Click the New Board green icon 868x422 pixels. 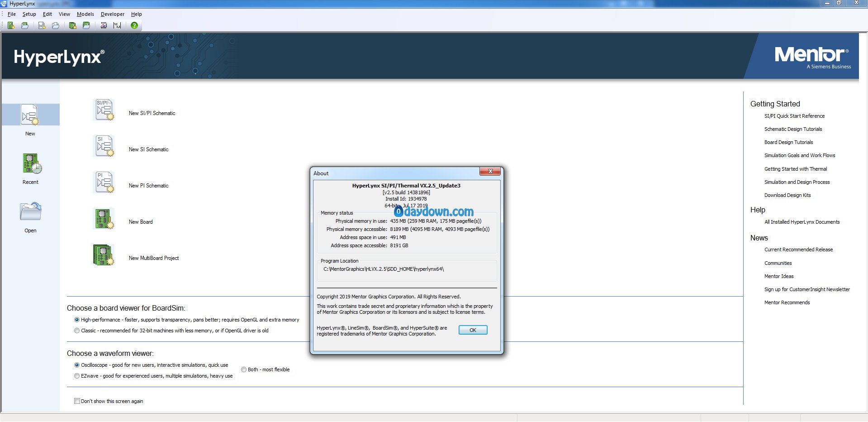(x=104, y=219)
